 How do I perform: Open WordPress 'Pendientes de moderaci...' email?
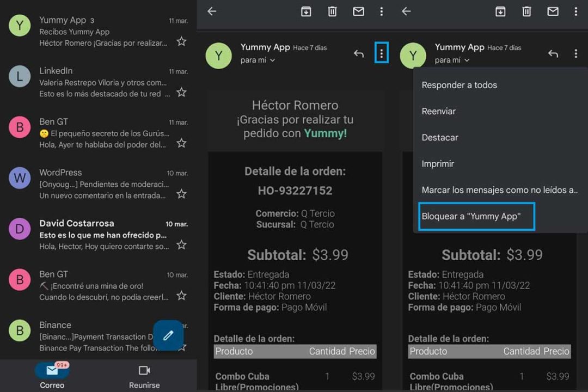point(98,184)
